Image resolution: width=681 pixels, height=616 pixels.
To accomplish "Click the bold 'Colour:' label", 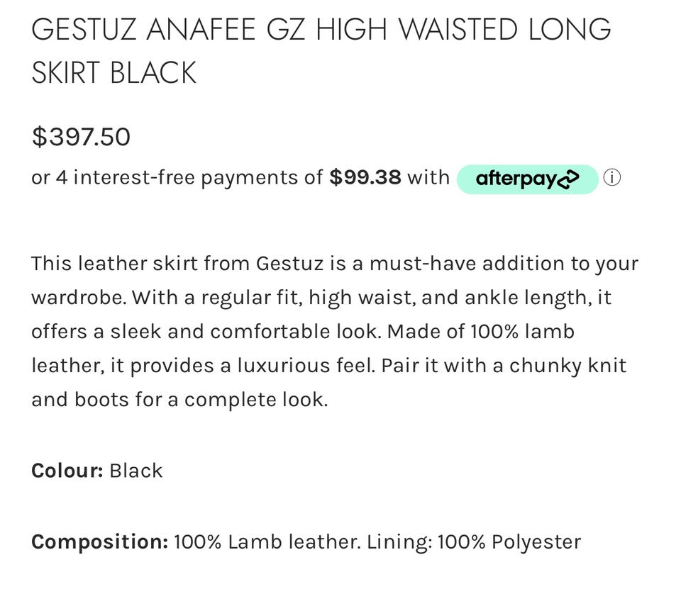I will click(67, 471).
